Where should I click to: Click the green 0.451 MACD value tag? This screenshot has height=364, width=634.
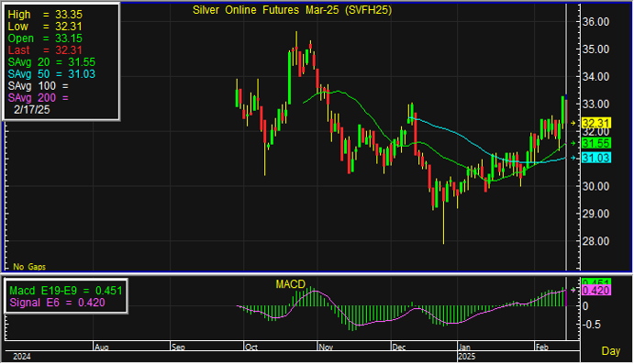[596, 282]
